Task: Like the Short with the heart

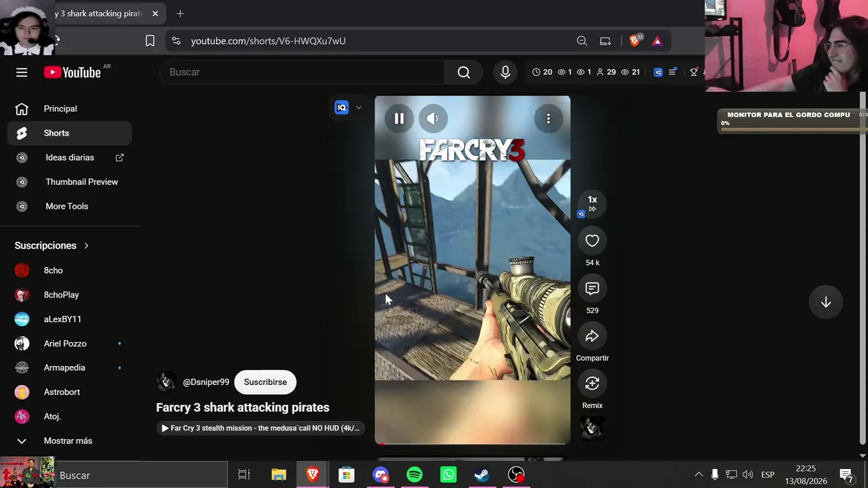Action: click(592, 241)
